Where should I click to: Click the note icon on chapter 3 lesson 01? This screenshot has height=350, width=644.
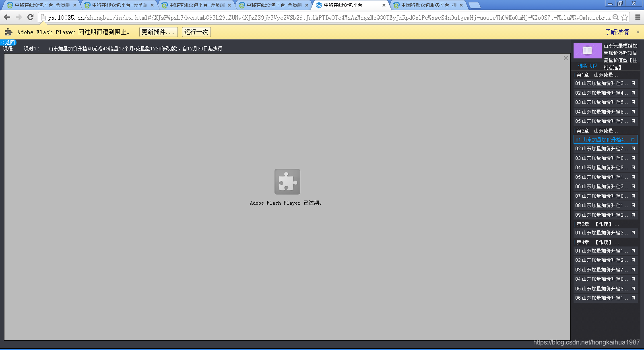pyautogui.click(x=633, y=233)
